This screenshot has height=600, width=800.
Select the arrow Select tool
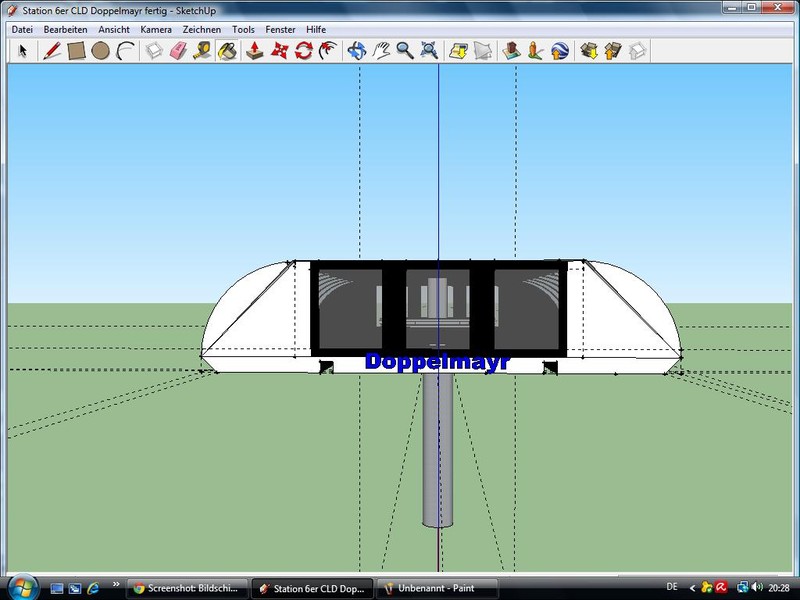[x=22, y=51]
